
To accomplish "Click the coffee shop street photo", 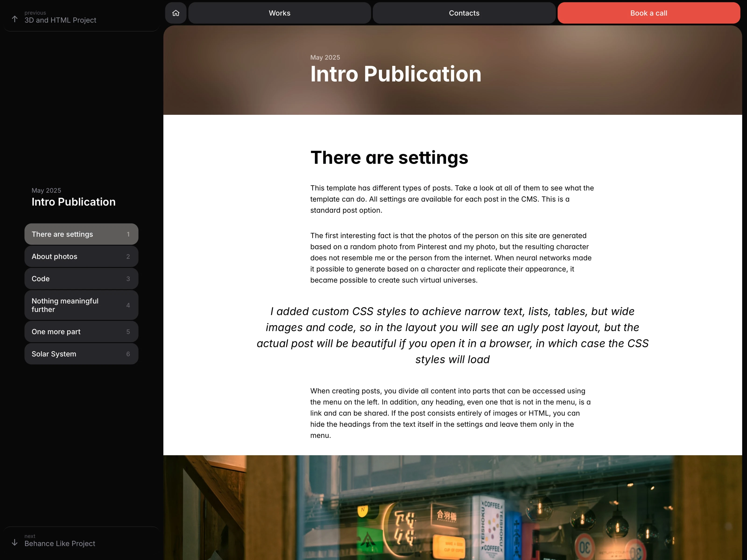I will pyautogui.click(x=453, y=508).
